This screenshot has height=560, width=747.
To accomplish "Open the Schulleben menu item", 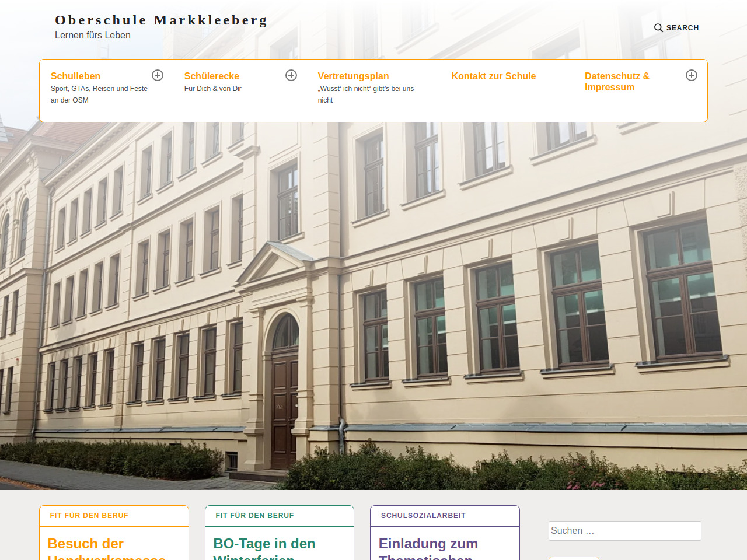I will [x=75, y=76].
